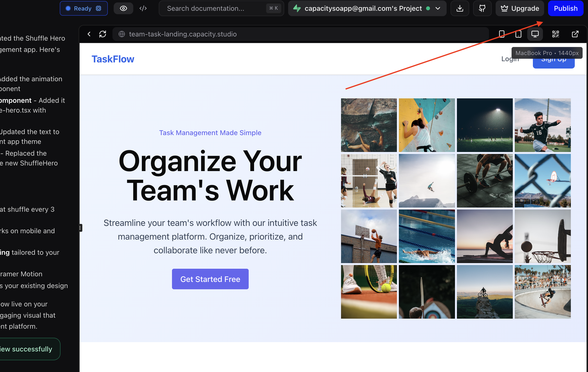
Task: Click the download icon in top bar
Action: (x=460, y=8)
